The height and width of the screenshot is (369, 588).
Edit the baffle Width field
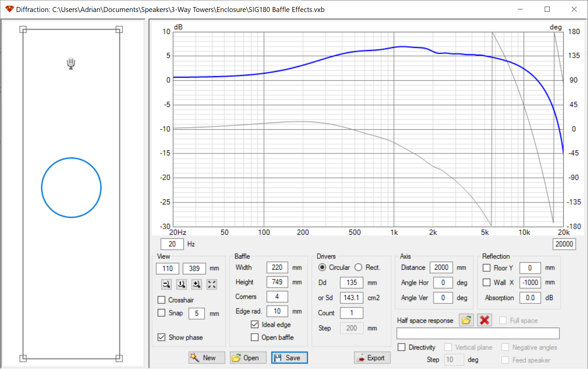pos(277,267)
